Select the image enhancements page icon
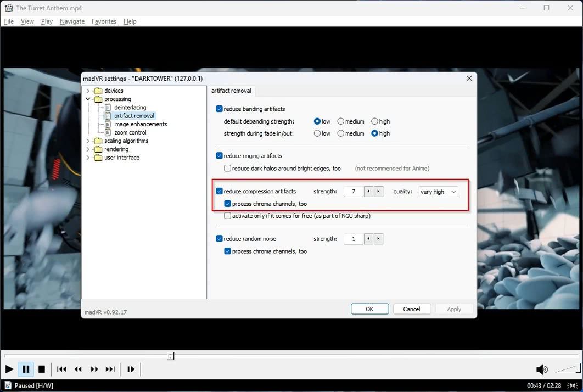The image size is (583, 392). coord(108,124)
